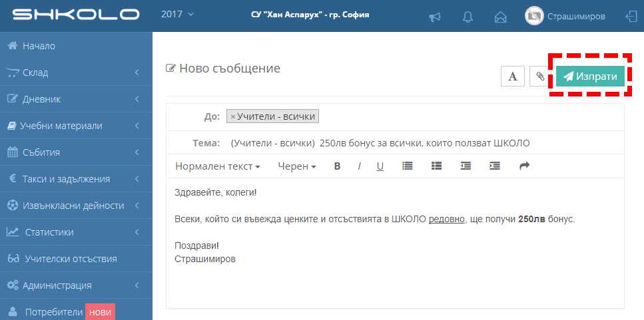Click the red нови badge
The height and width of the screenshot is (320, 644).
coord(100,312)
